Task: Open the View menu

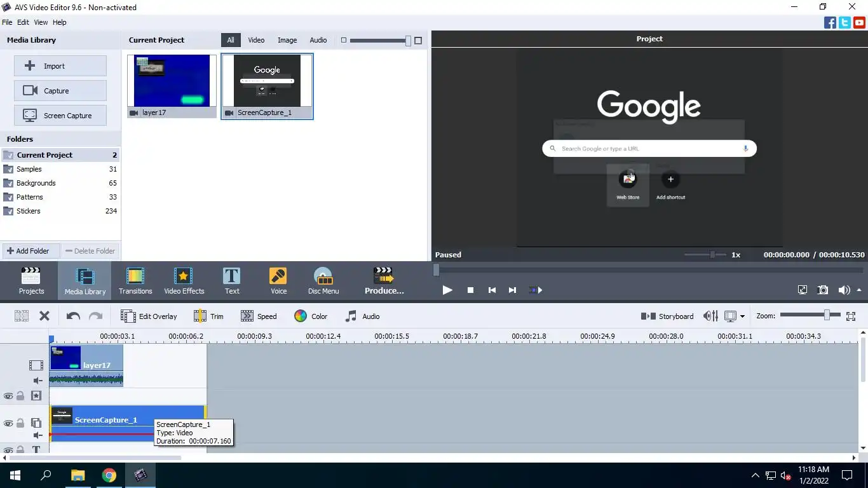Action: coord(41,22)
